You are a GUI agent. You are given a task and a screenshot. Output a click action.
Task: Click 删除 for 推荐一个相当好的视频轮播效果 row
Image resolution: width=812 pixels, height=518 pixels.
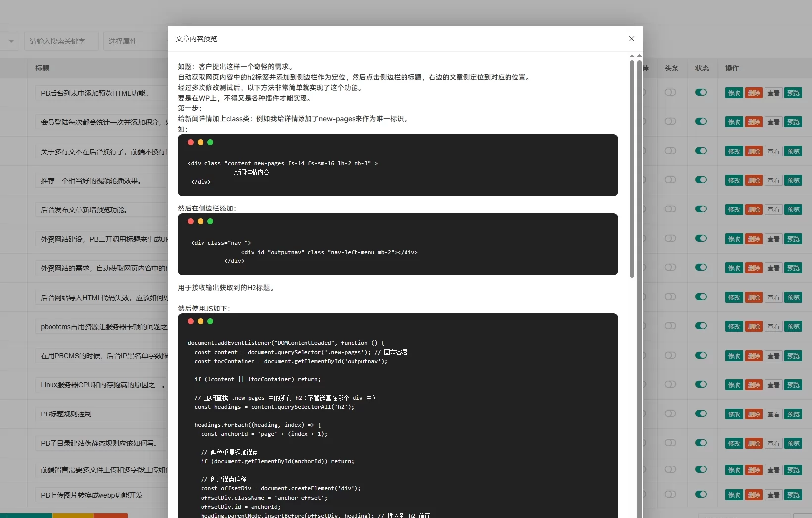[754, 180]
